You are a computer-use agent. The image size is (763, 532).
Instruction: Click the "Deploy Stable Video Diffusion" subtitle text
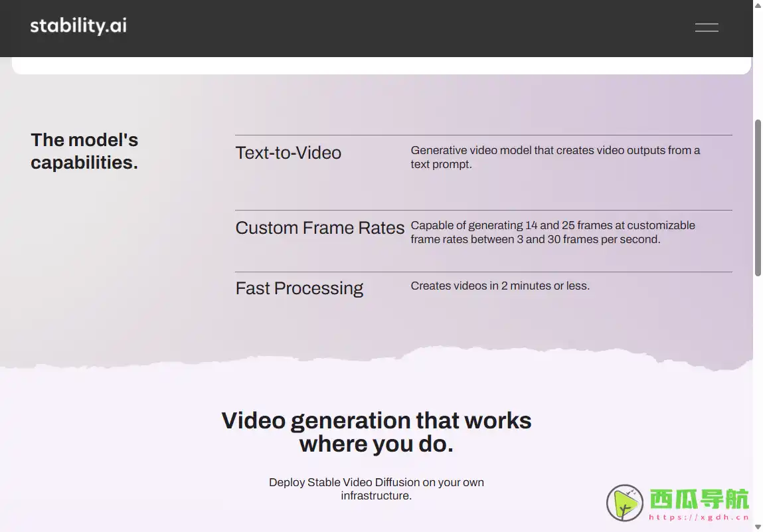click(x=376, y=489)
